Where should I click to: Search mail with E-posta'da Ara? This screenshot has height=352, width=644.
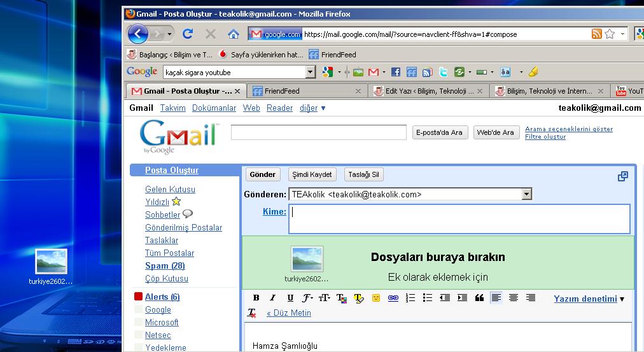click(440, 132)
